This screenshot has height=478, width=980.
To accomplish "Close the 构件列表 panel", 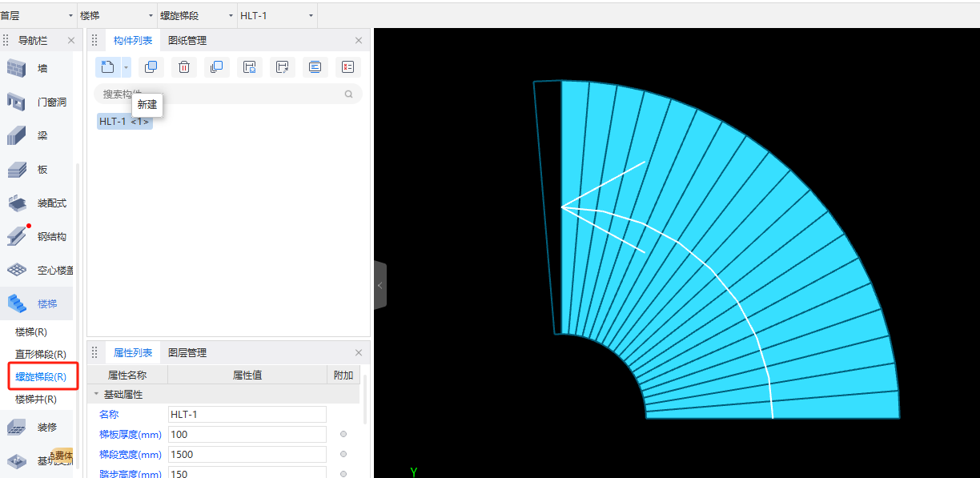I will pyautogui.click(x=359, y=40).
